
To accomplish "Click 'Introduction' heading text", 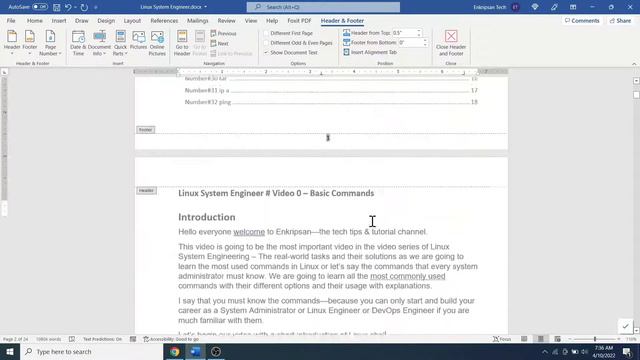I will point(207,217).
